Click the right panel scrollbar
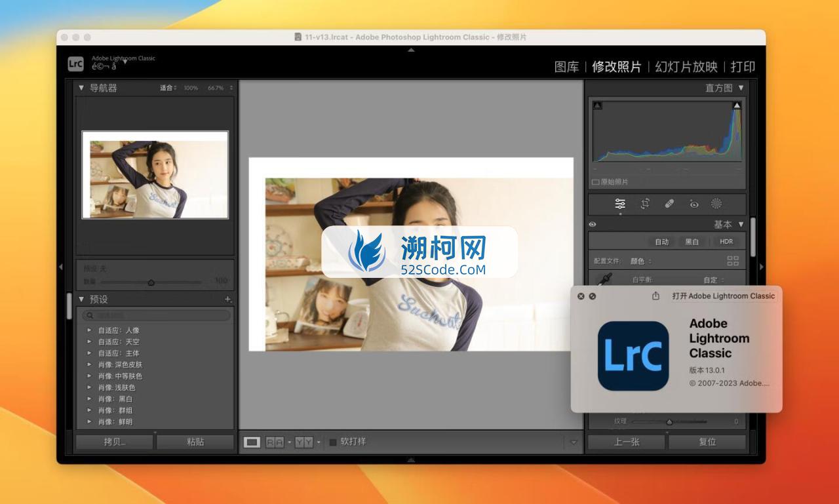Screen dimensions: 839x504 [753, 237]
